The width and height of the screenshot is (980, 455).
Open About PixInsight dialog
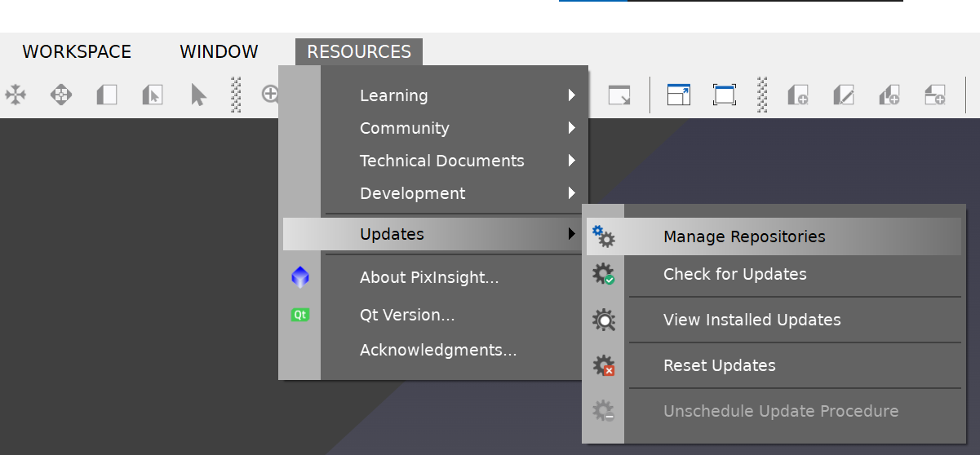click(x=428, y=277)
